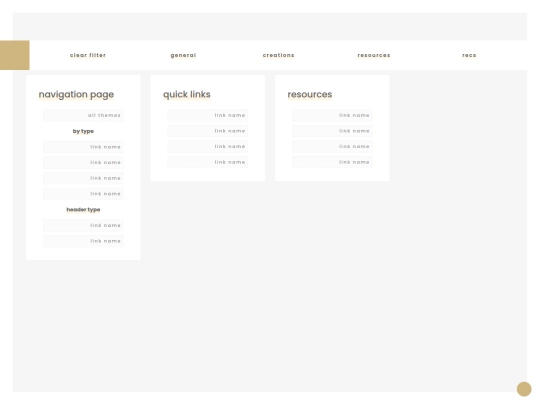The width and height of the screenshot is (540, 405).
Task: Click the clear filter tab
Action: coord(88,55)
